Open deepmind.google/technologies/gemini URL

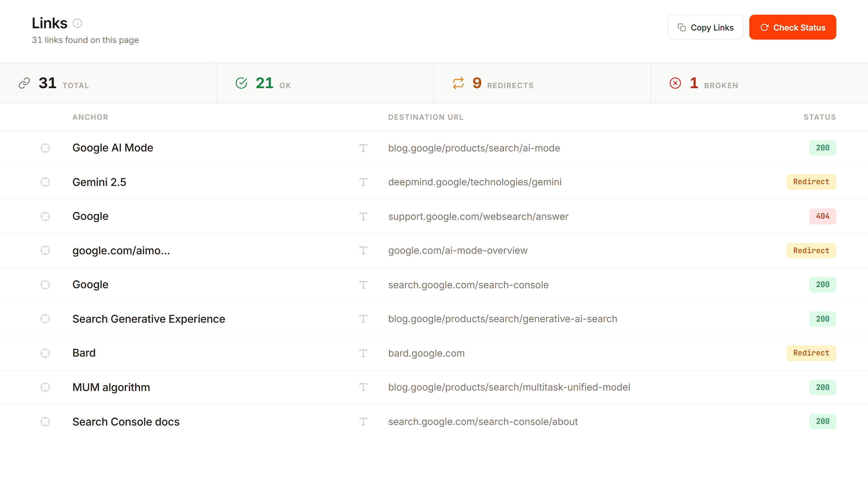[x=475, y=182]
